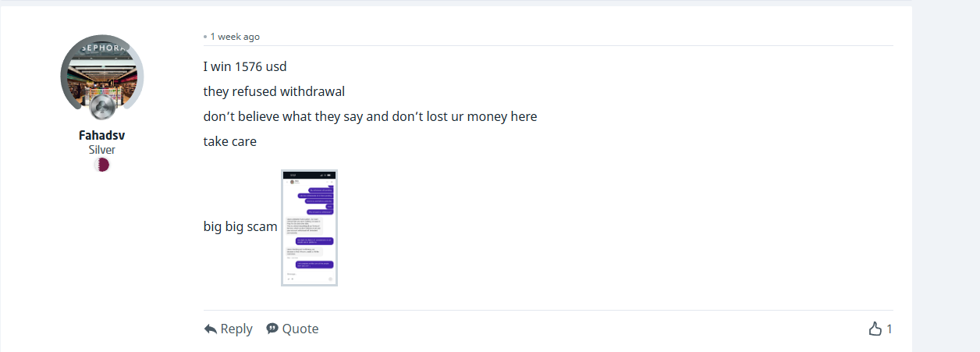Click the "don't believe what they say" sentence

tap(370, 116)
